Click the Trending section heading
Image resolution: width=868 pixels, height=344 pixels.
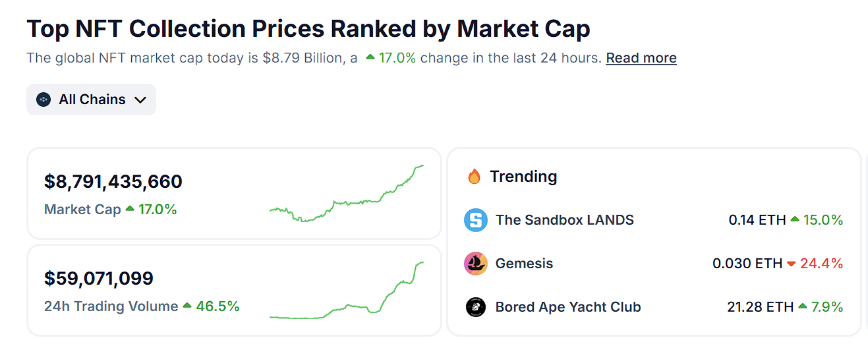click(523, 177)
